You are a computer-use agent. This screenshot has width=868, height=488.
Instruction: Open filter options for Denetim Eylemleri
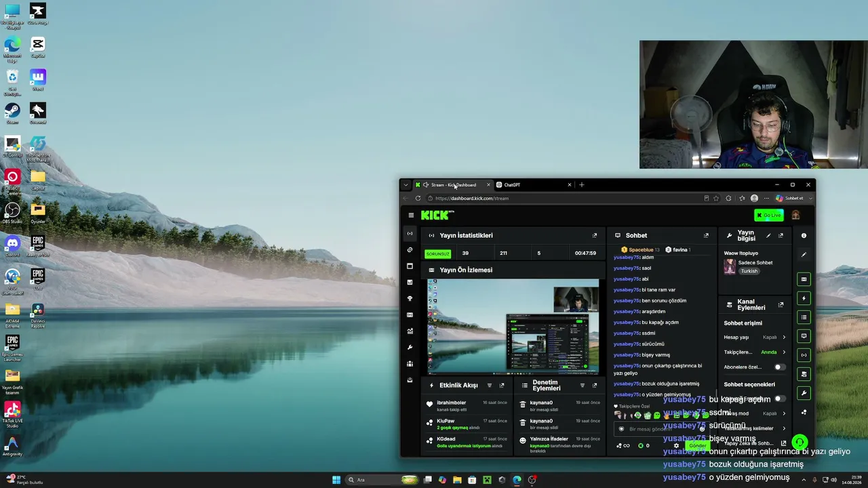582,386
